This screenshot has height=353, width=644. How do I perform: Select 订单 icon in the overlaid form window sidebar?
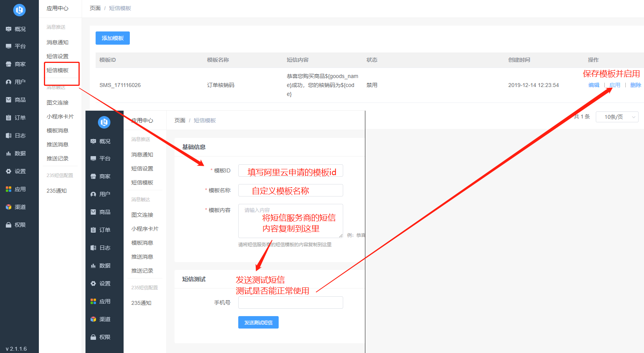tap(93, 230)
